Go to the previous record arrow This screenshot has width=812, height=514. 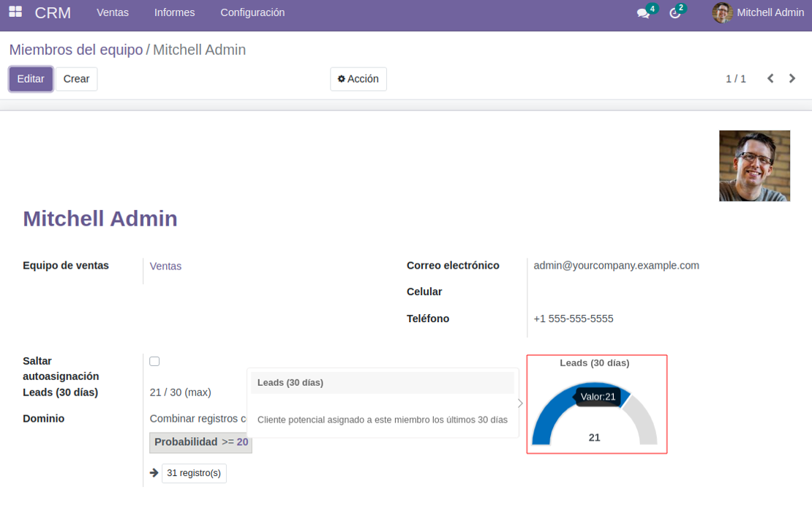tap(770, 78)
